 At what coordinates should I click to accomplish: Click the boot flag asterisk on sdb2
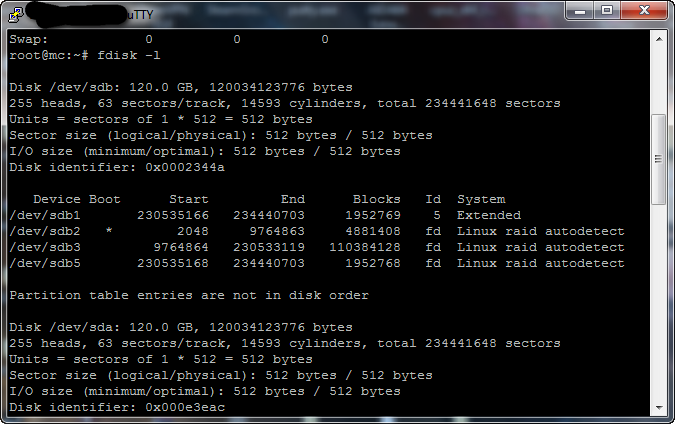point(109,230)
